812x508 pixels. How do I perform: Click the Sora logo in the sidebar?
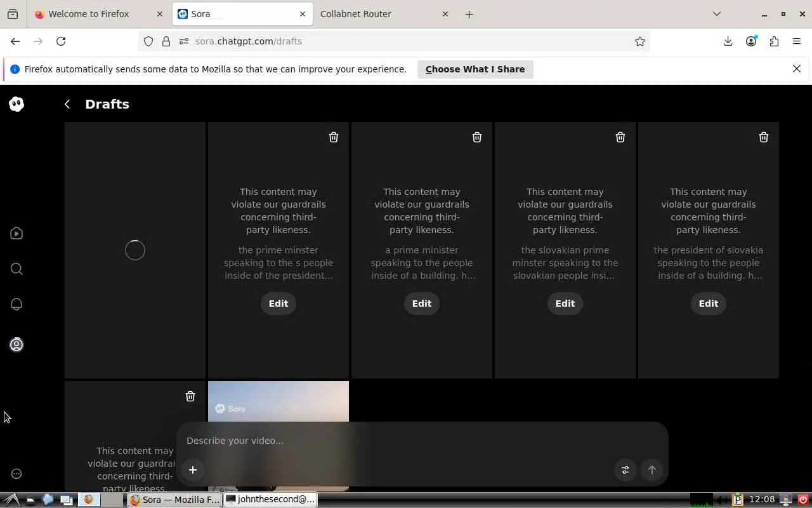point(16,104)
